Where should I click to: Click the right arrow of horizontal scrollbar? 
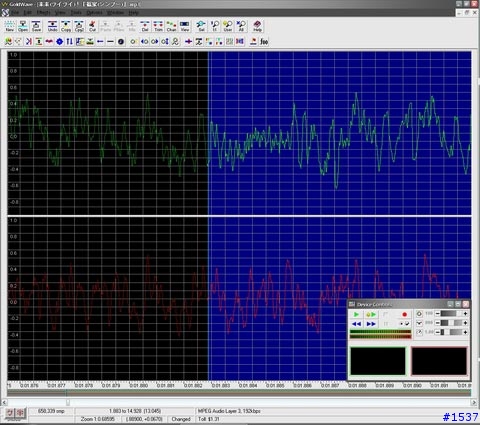click(474, 402)
